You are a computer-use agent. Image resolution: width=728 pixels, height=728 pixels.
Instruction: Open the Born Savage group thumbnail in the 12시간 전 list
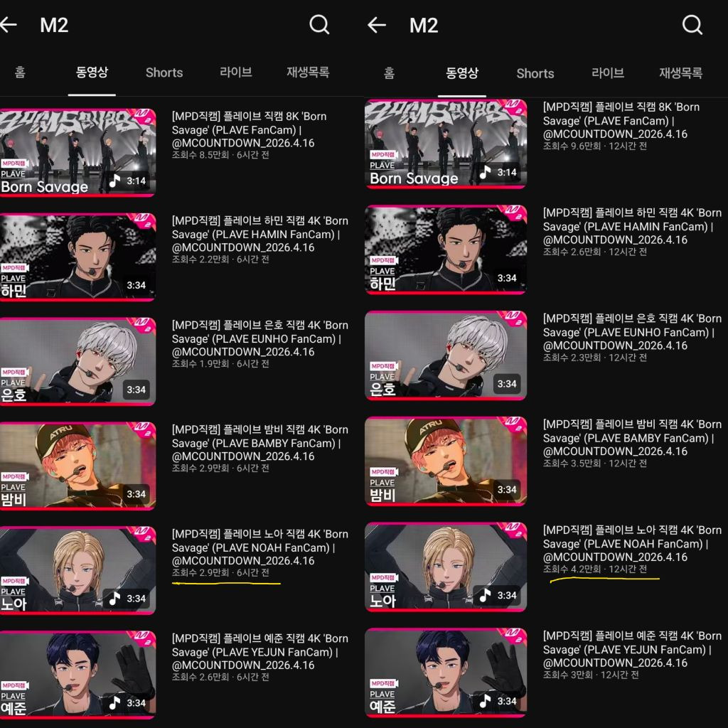[446, 144]
